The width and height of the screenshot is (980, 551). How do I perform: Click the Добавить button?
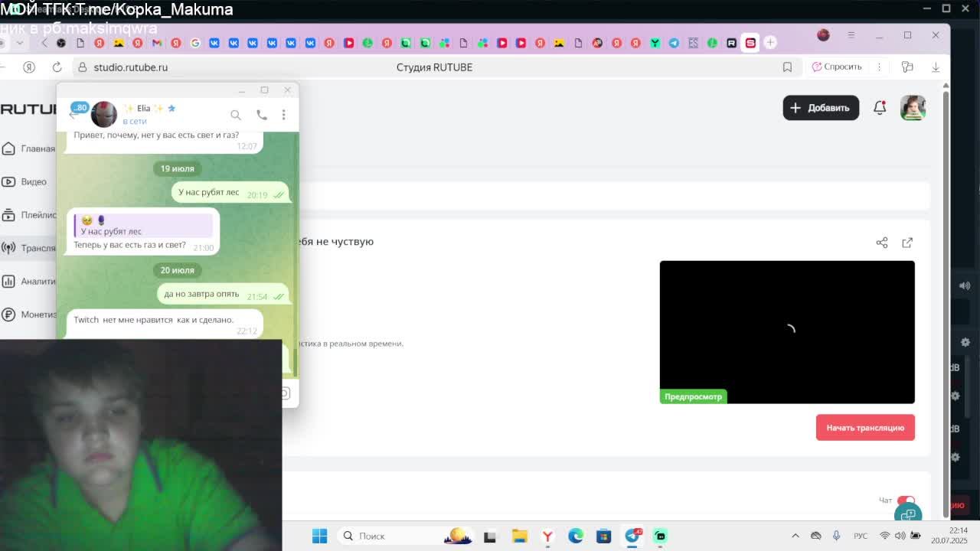(x=820, y=108)
